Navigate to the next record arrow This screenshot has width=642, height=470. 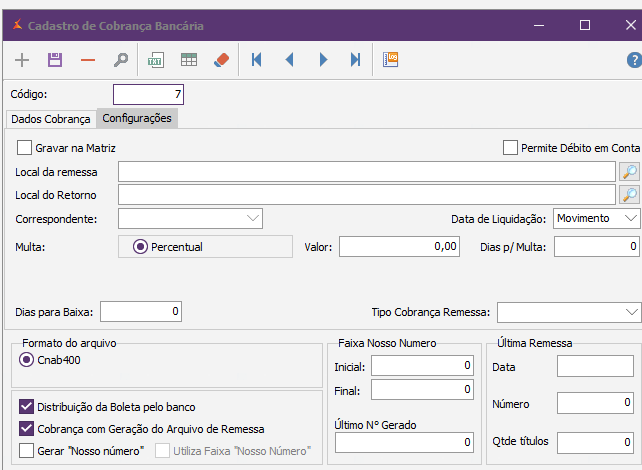tap(323, 60)
